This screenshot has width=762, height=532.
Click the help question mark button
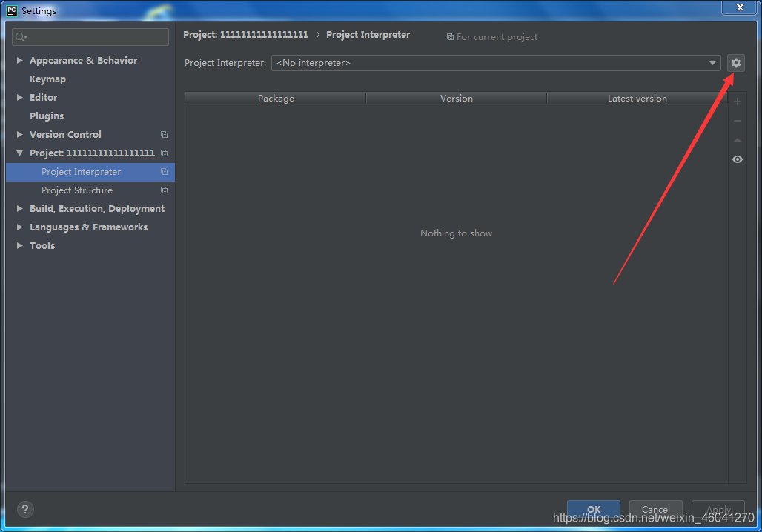click(25, 509)
